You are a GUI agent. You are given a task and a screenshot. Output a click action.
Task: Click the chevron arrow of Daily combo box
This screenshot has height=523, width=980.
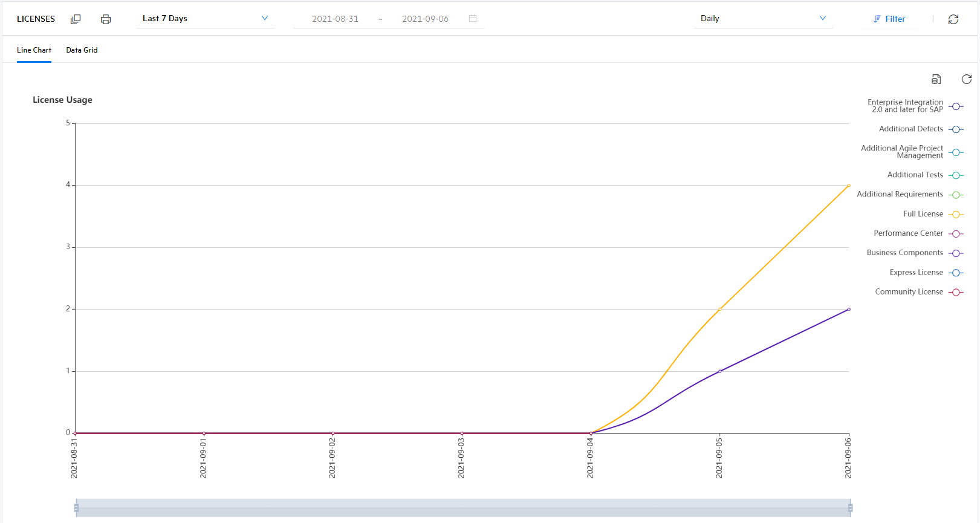pos(822,19)
